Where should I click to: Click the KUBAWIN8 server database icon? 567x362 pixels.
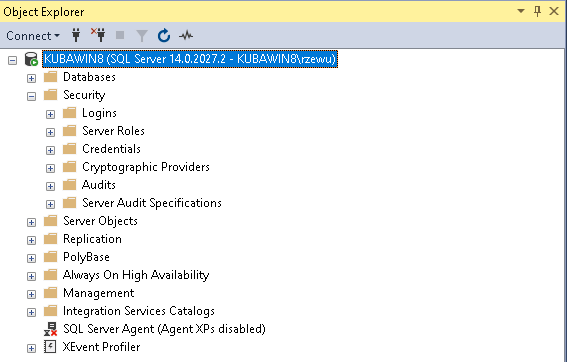31,59
